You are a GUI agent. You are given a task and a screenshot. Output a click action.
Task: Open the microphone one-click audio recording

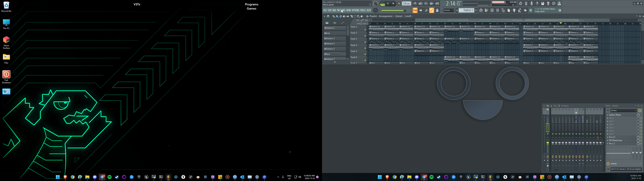(x=531, y=4)
